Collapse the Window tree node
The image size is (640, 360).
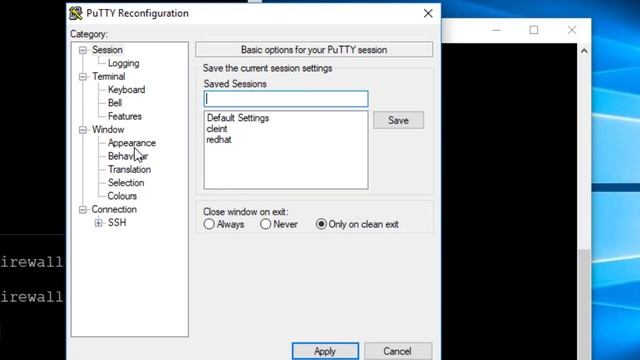pos(83,130)
